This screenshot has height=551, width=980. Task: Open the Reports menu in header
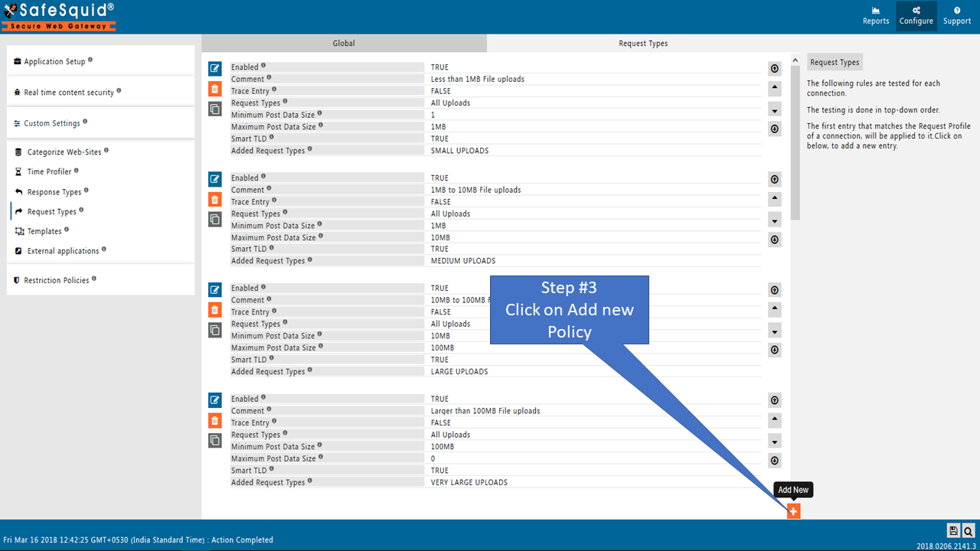[876, 16]
